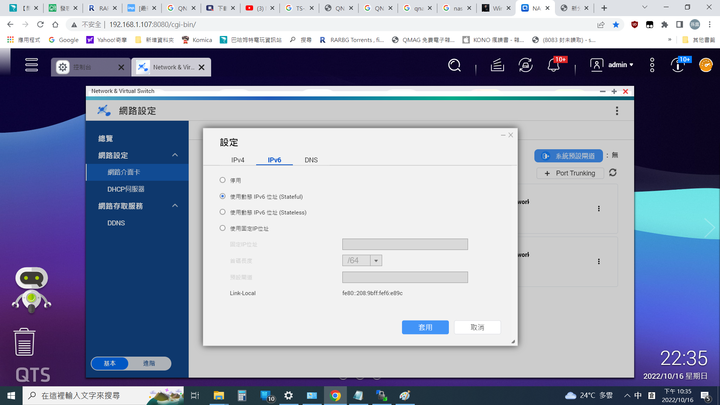This screenshot has height=405, width=720.
Task: Expand the system tray hidden icons chevron
Action: (627, 395)
